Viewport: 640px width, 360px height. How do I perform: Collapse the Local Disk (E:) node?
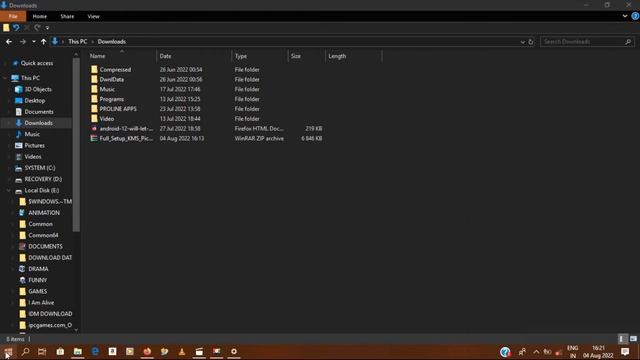click(x=9, y=190)
